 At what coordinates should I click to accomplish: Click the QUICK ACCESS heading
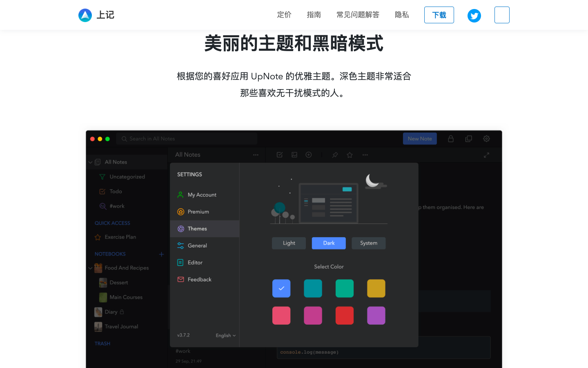pyautogui.click(x=112, y=223)
